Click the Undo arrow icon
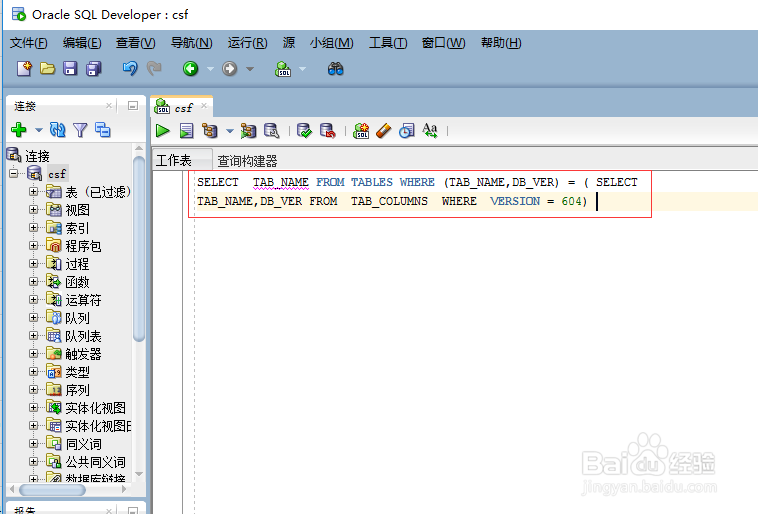The width and height of the screenshot is (758, 514). coord(130,69)
